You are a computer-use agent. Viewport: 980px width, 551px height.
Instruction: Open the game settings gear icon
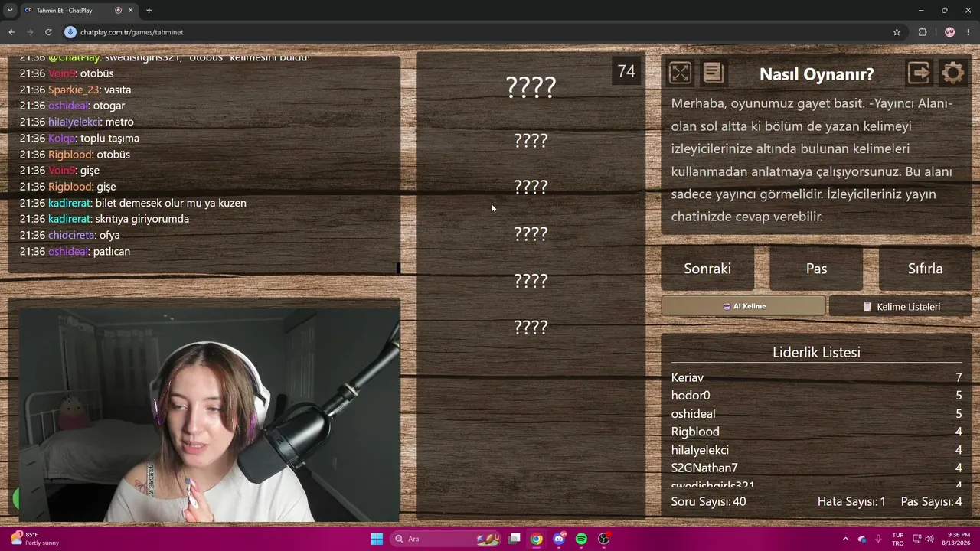pos(953,73)
